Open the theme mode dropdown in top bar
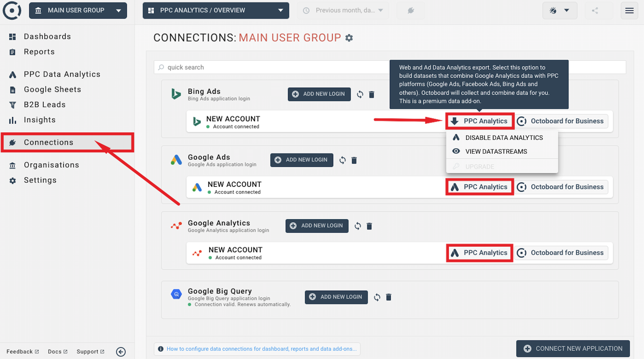 coord(560,10)
